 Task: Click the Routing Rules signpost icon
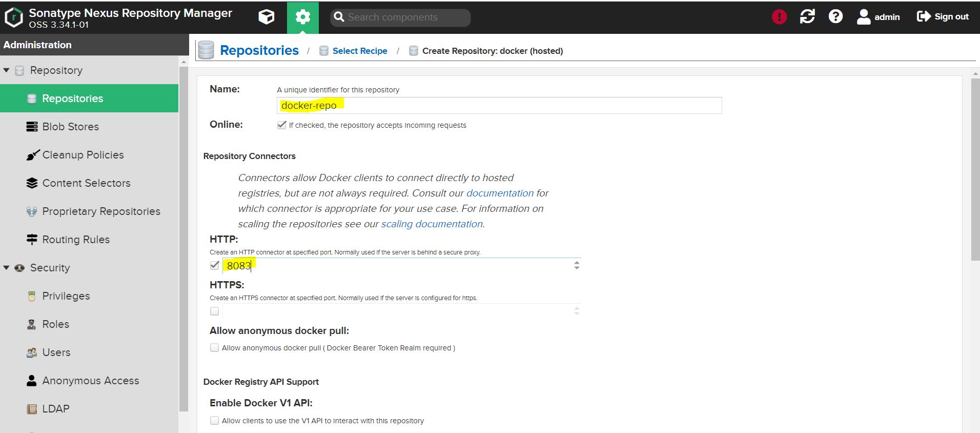(32, 240)
